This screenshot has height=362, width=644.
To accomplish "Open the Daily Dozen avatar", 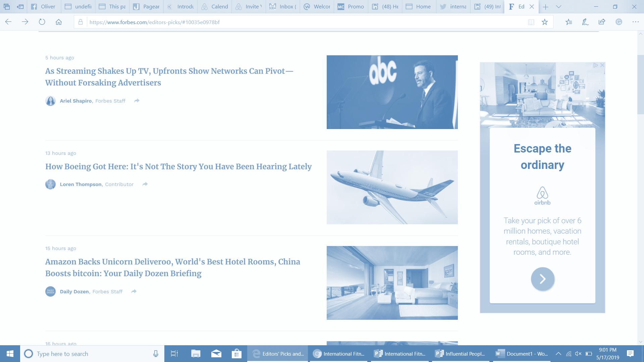I will 50,291.
